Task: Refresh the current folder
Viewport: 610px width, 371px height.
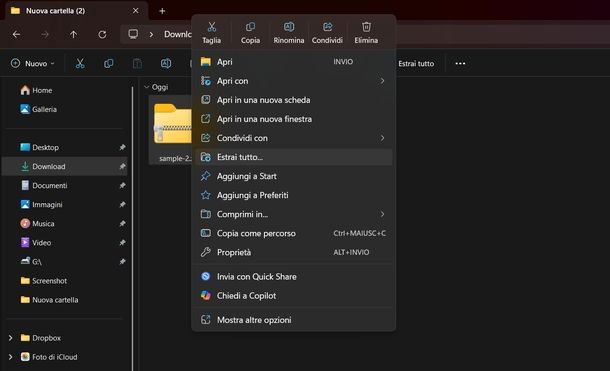Action: coord(102,35)
